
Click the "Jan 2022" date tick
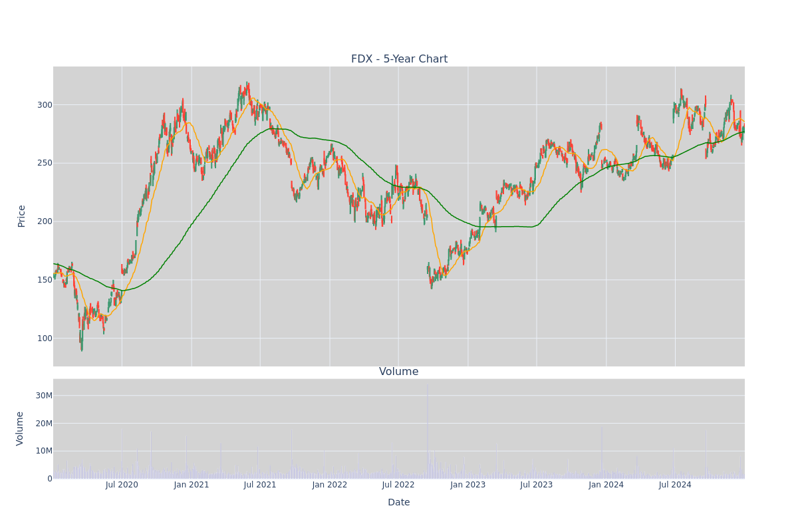pos(330,485)
